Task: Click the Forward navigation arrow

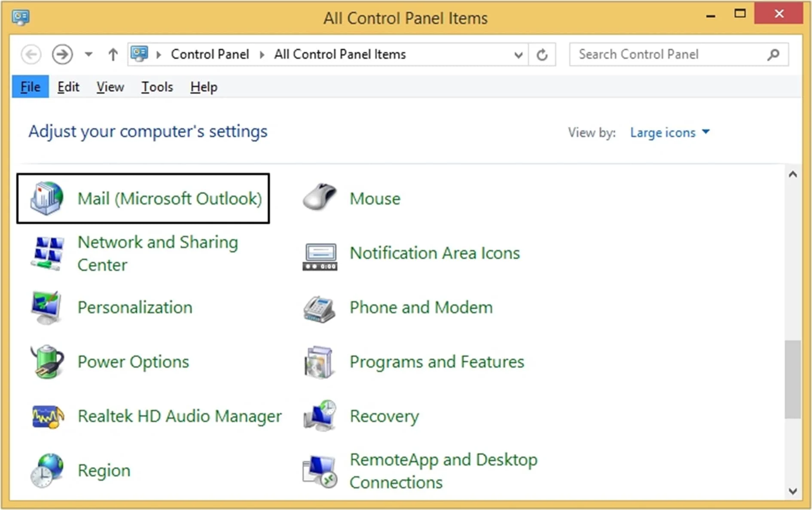Action: 62,55
